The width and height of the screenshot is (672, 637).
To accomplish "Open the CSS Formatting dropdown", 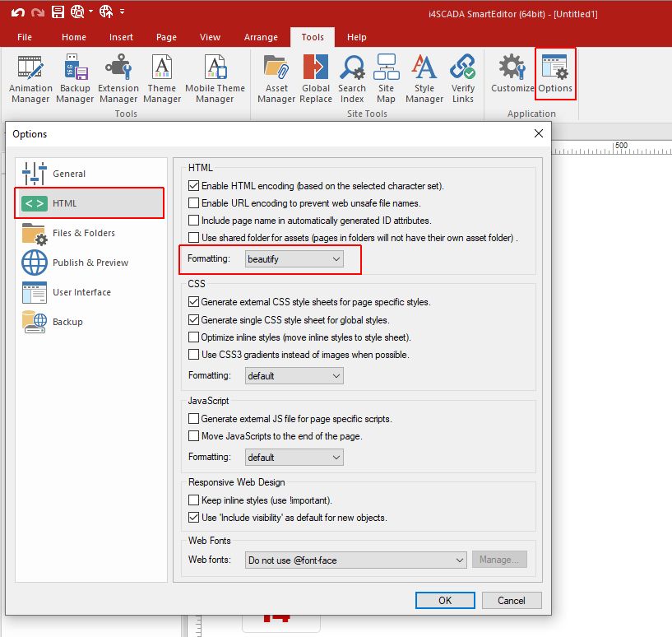I will pos(294,376).
